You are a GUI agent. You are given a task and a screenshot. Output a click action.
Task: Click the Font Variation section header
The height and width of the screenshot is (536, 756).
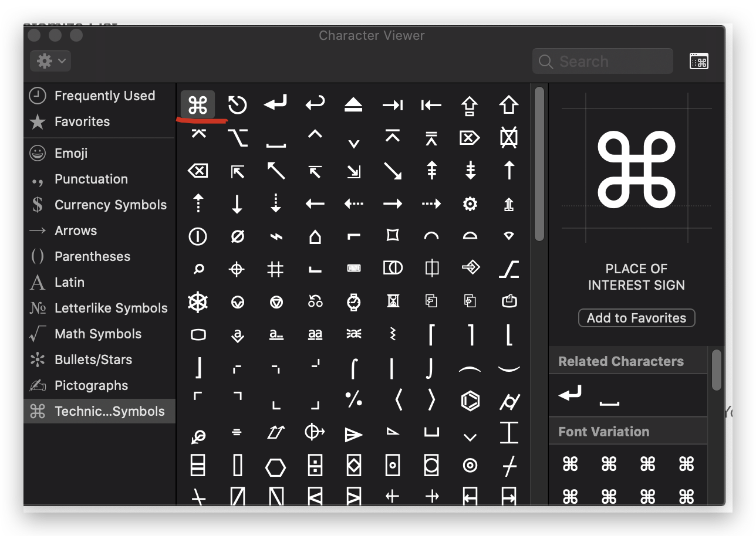coord(628,432)
